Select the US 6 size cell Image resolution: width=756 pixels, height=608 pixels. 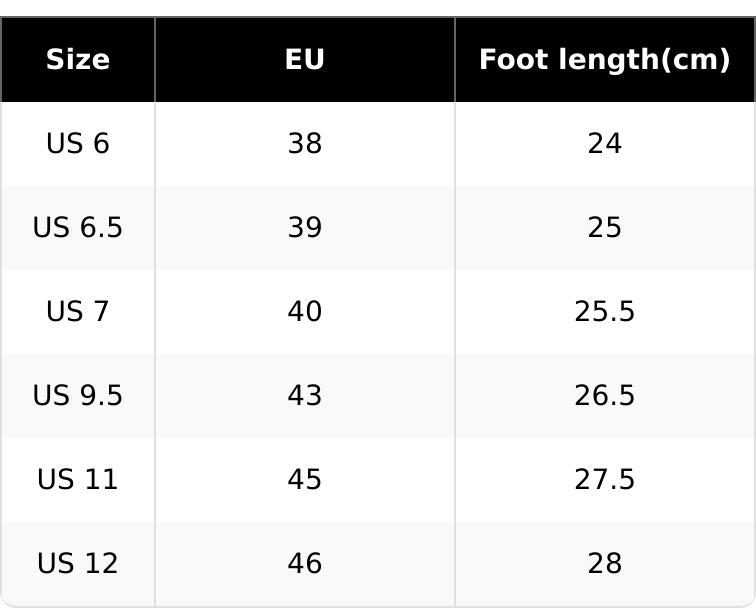[78, 144]
